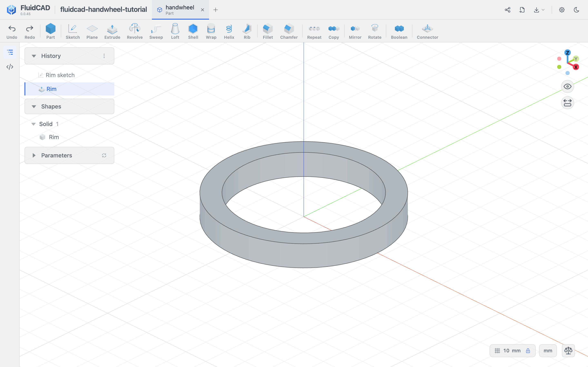Toggle visibility with the eye icon
The height and width of the screenshot is (367, 588).
pyautogui.click(x=567, y=86)
